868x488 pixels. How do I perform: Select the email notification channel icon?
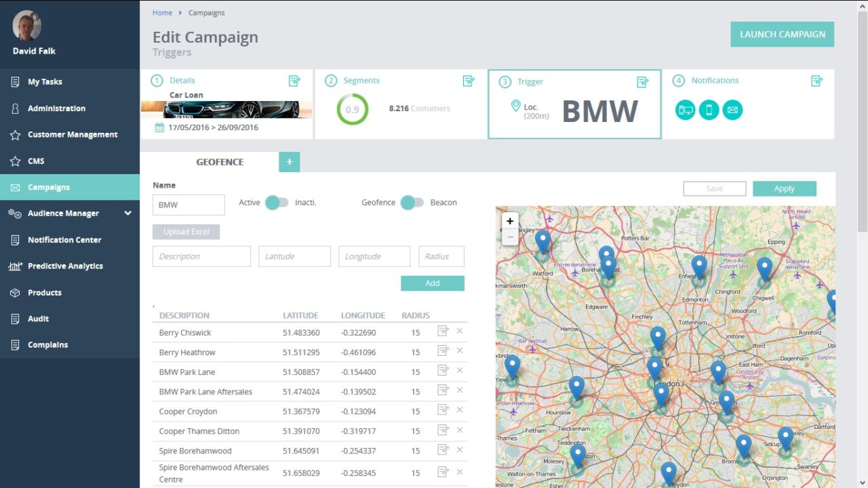point(732,110)
